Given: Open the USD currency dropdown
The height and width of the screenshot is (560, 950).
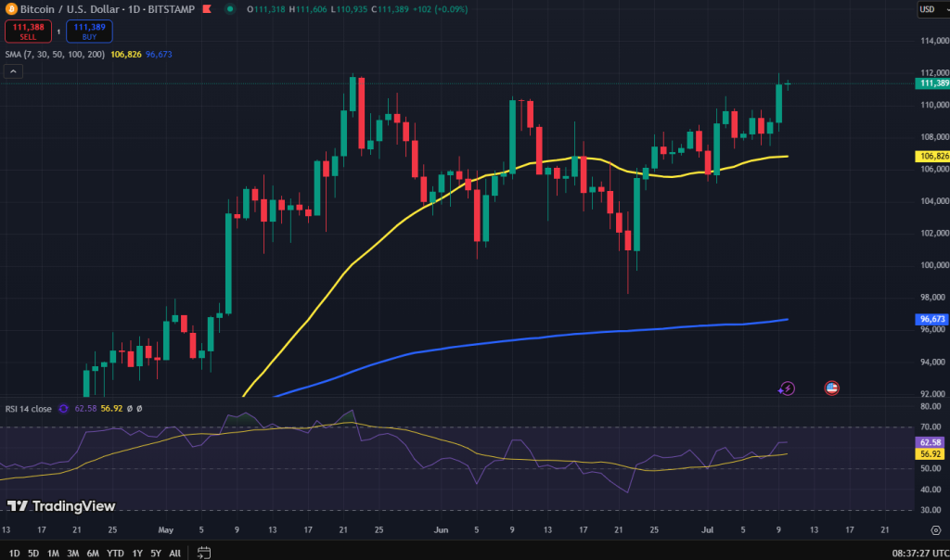Looking at the screenshot, I should [932, 9].
